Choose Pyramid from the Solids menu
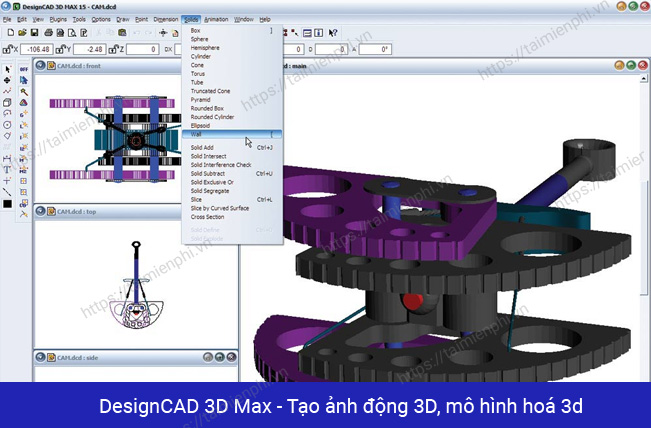This screenshot has height=428, width=651. tap(232, 100)
